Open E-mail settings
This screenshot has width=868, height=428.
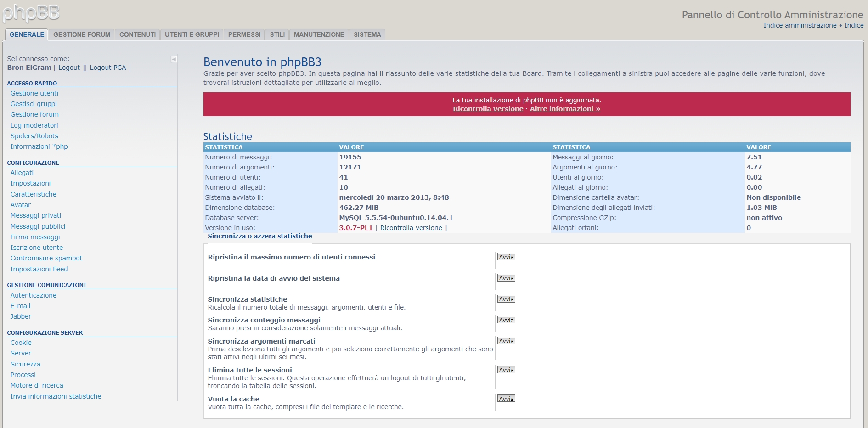21,306
